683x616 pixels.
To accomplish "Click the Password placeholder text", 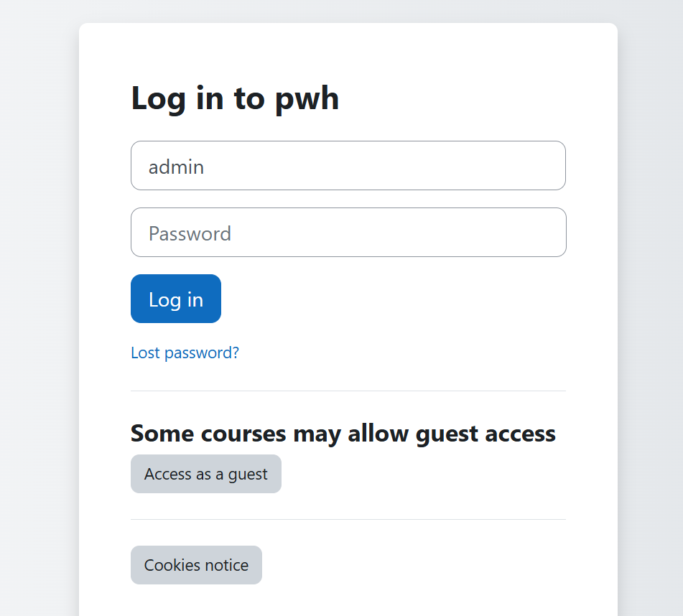I will pos(190,234).
